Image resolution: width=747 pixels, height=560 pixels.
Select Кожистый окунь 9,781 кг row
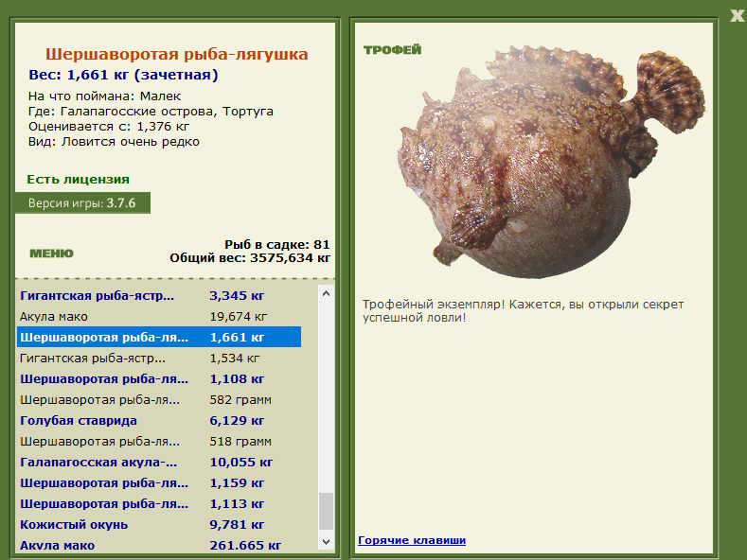tap(159, 525)
